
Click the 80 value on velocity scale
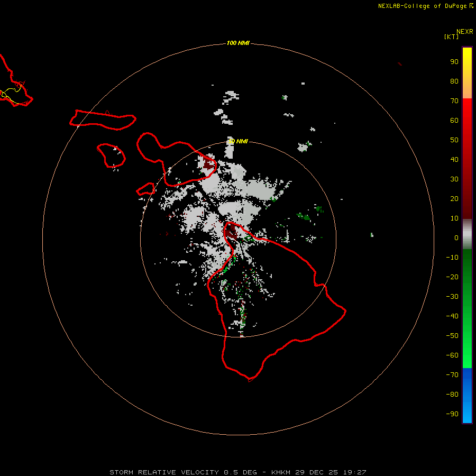[x=454, y=81]
